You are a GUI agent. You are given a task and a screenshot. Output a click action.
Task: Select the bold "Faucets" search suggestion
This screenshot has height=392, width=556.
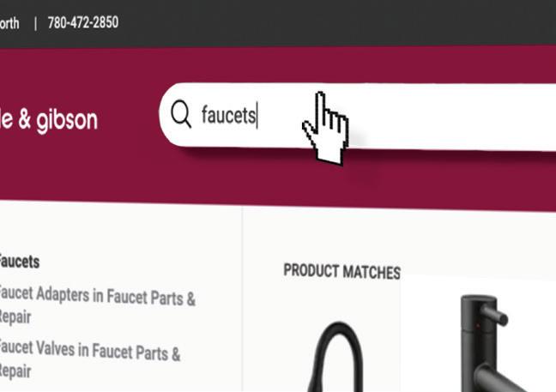(x=19, y=262)
